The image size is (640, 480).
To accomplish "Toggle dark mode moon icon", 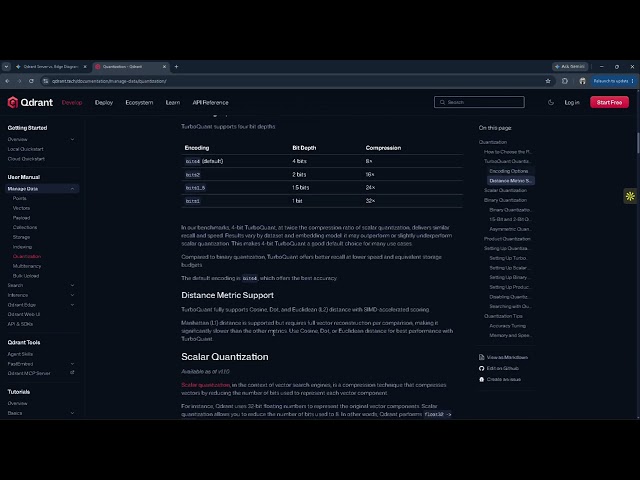I will [x=551, y=102].
